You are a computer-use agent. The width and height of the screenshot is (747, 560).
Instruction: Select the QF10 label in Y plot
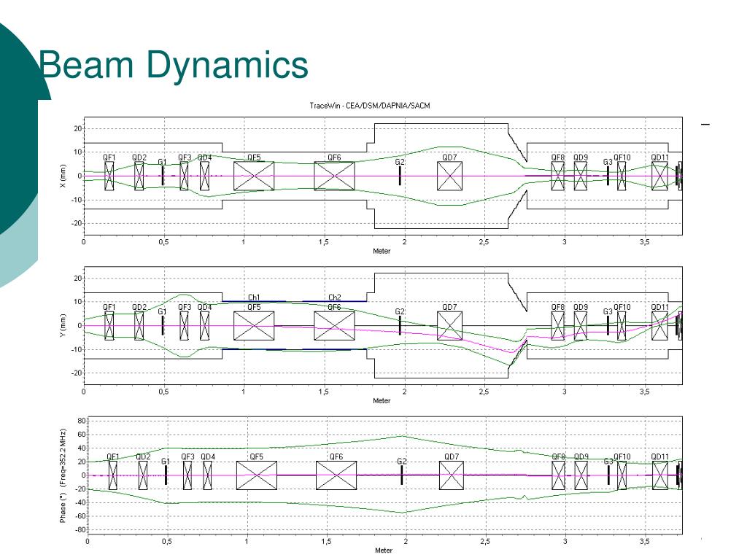[622, 307]
